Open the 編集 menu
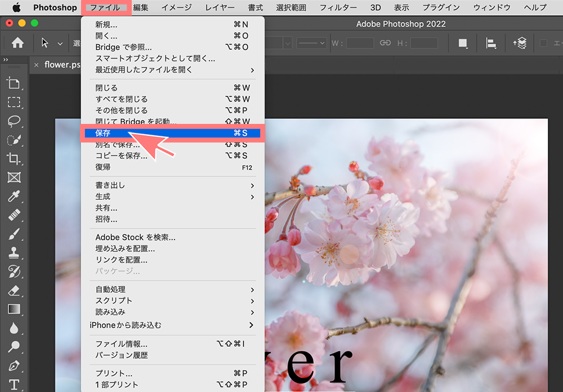 click(x=141, y=7)
